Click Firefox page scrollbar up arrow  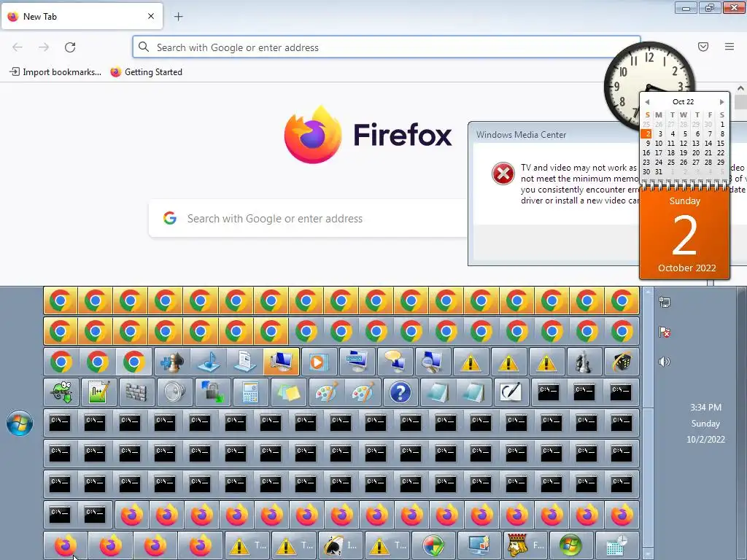[740, 88]
